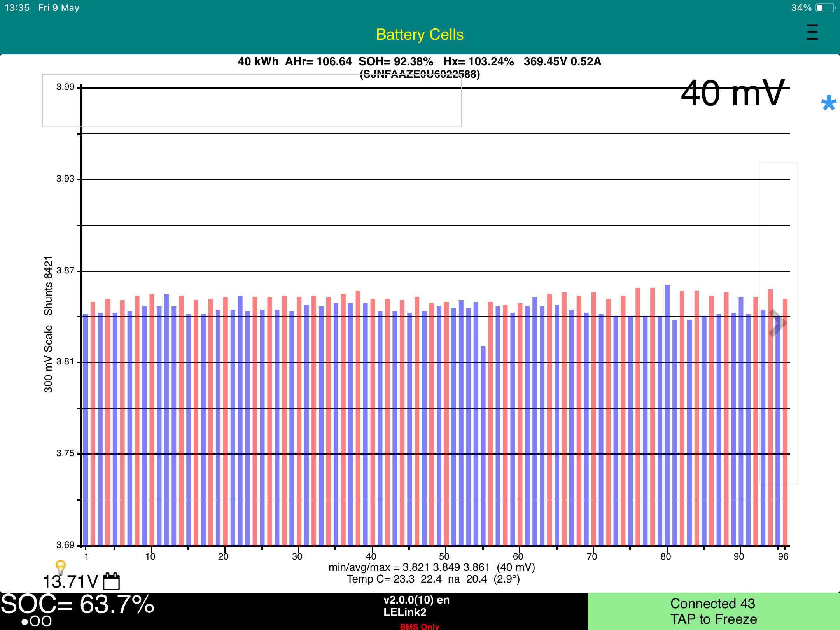The image size is (840, 630).
Task: Open the hamburger menu icon
Action: pyautogui.click(x=812, y=32)
